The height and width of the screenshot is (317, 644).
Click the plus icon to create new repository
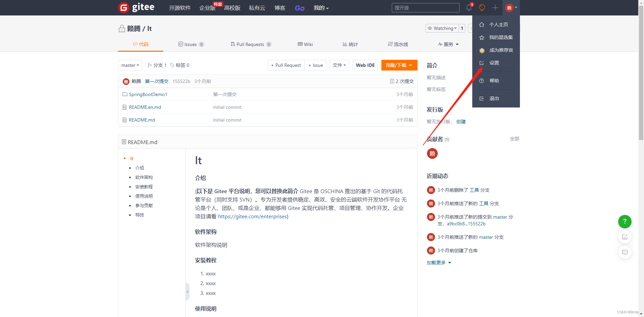point(495,8)
